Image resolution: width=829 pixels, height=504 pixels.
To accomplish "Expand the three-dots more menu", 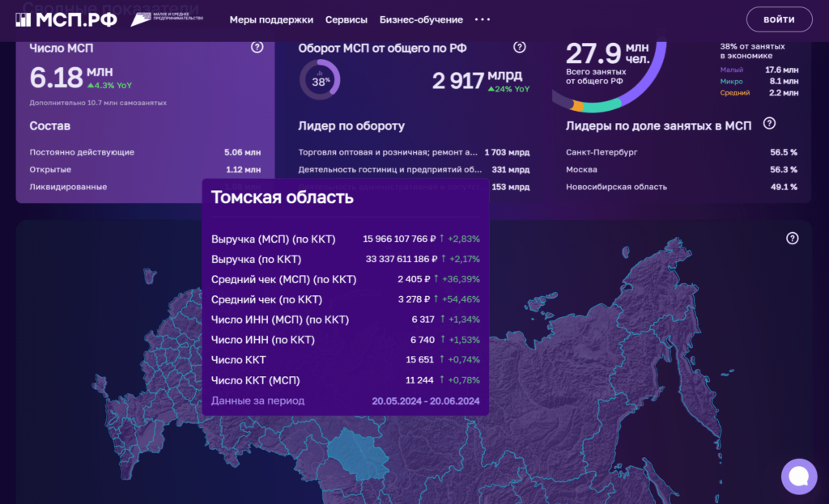I will click(x=483, y=19).
